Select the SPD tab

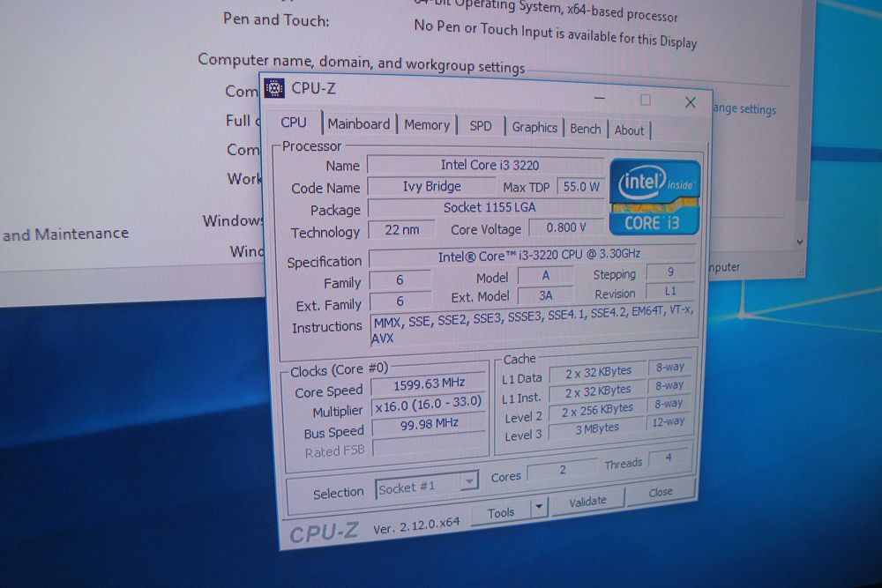click(x=481, y=126)
